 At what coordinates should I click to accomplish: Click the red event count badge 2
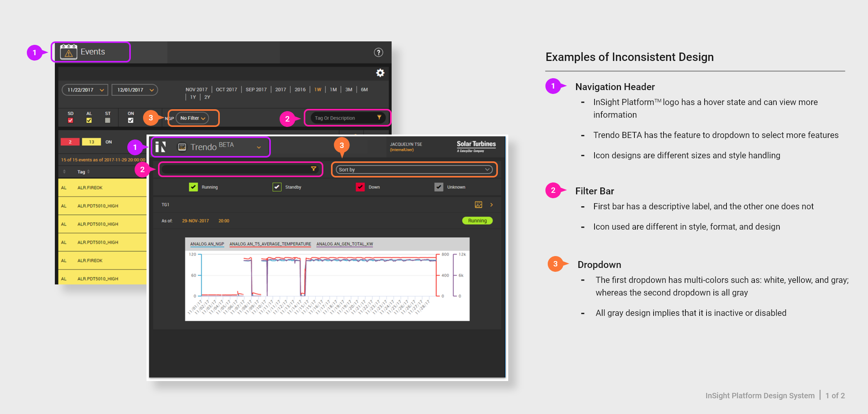[x=70, y=142]
